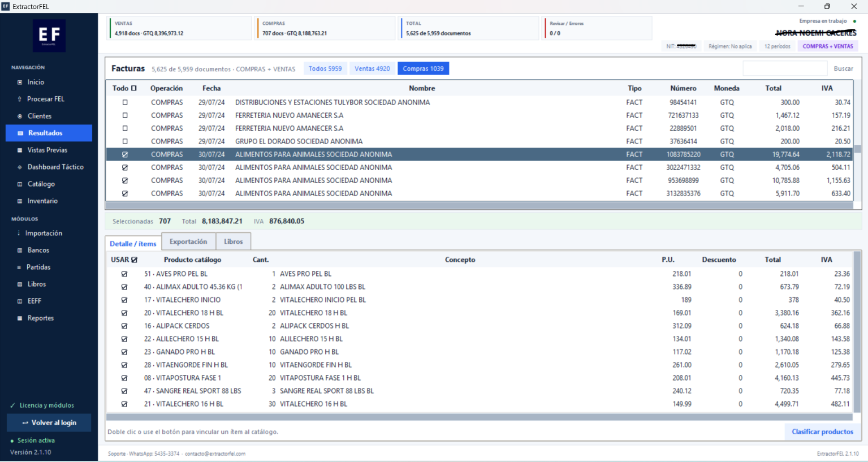This screenshot has width=868, height=462.
Task: Uncheck the VITALECHERO INICIO item checkbox
Action: [124, 300]
